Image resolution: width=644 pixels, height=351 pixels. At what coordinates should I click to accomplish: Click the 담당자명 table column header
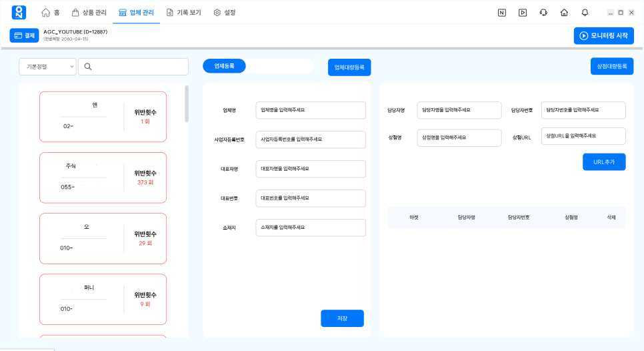click(x=467, y=218)
